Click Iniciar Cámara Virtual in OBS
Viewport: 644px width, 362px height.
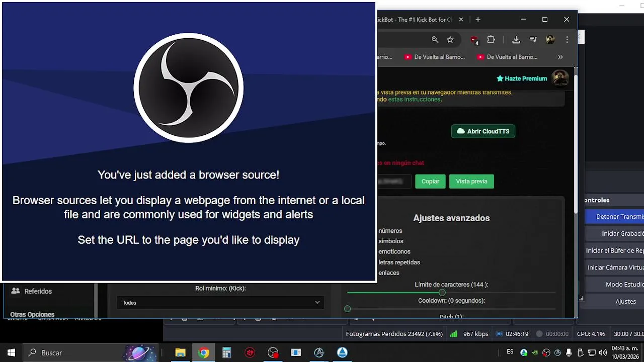(615, 267)
